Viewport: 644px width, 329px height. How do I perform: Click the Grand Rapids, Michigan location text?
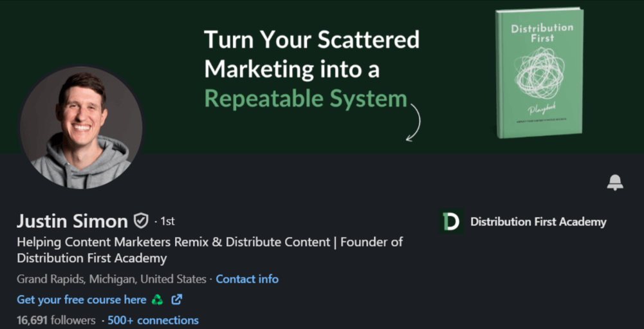click(x=112, y=279)
